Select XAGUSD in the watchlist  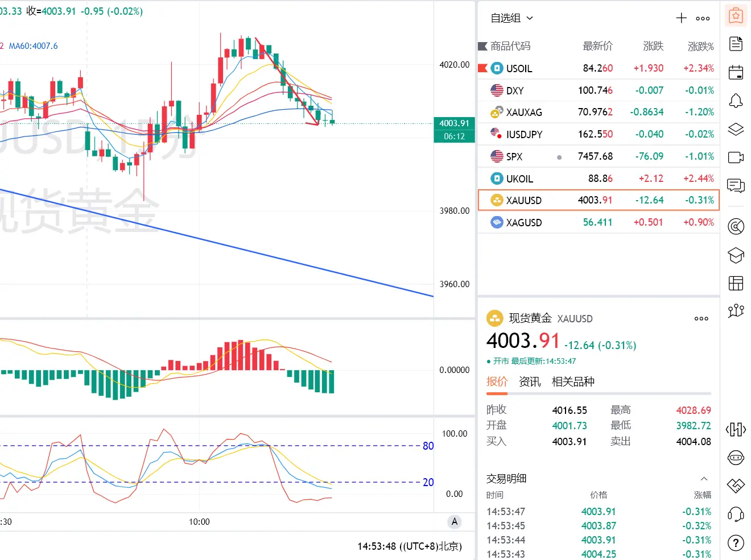(x=599, y=222)
